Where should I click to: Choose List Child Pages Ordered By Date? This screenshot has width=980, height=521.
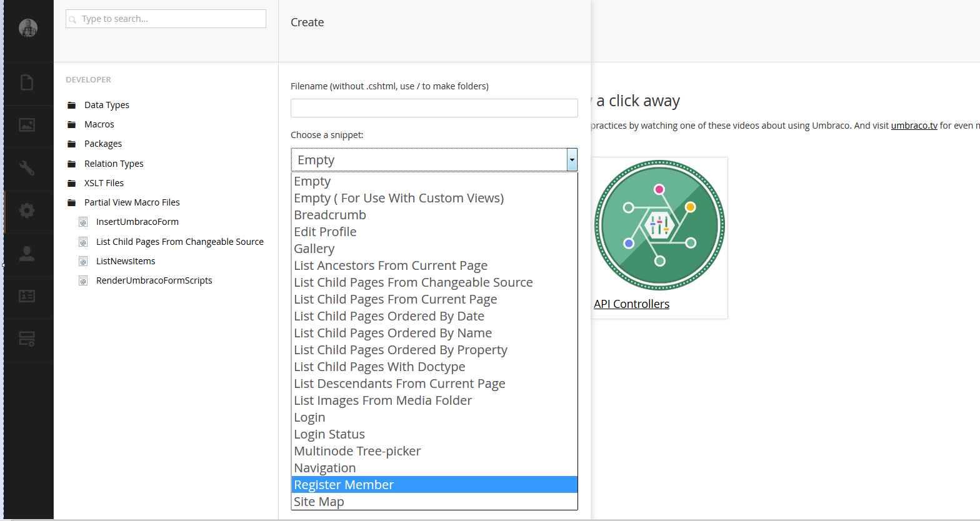coord(434,316)
